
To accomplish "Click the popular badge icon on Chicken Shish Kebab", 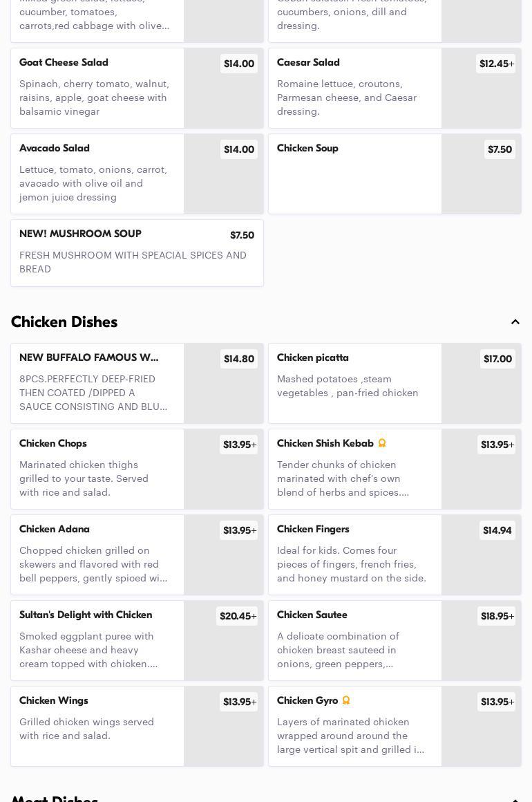I will pyautogui.click(x=381, y=443).
